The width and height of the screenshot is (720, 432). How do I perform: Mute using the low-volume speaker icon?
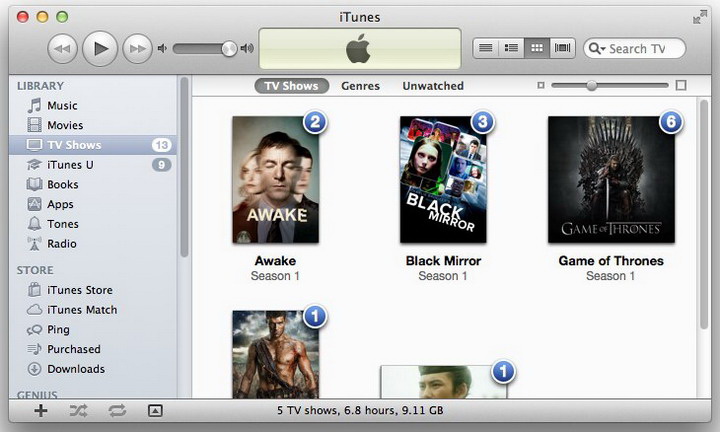(x=162, y=48)
